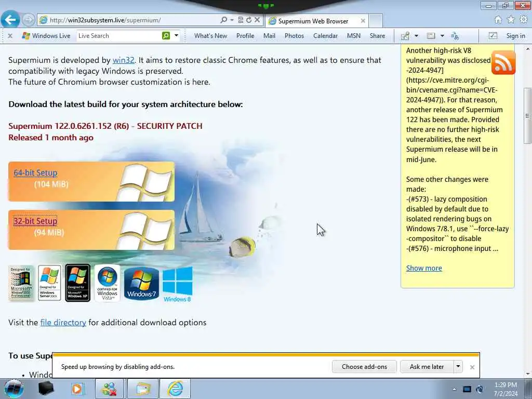Open a new blank tab
Viewport: 532px width, 399px height.
click(376, 21)
